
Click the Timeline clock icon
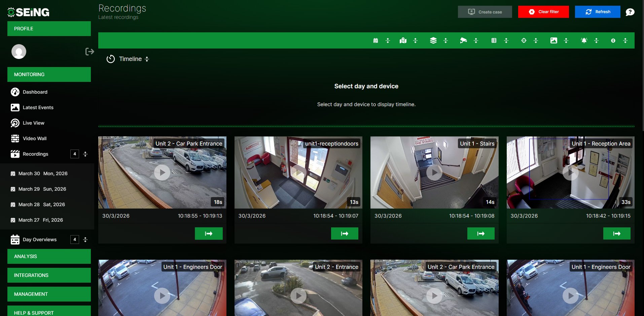click(111, 59)
